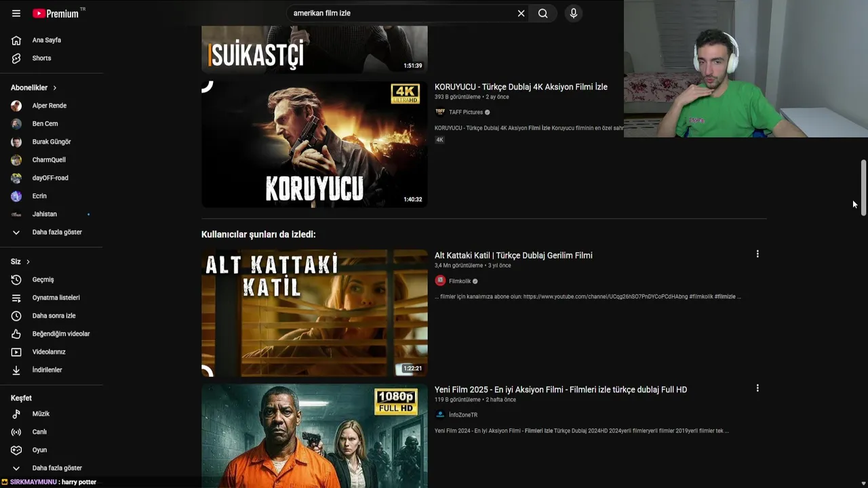Click Shorts icon in sidebar
This screenshot has height=488, width=868.
pyautogui.click(x=16, y=58)
